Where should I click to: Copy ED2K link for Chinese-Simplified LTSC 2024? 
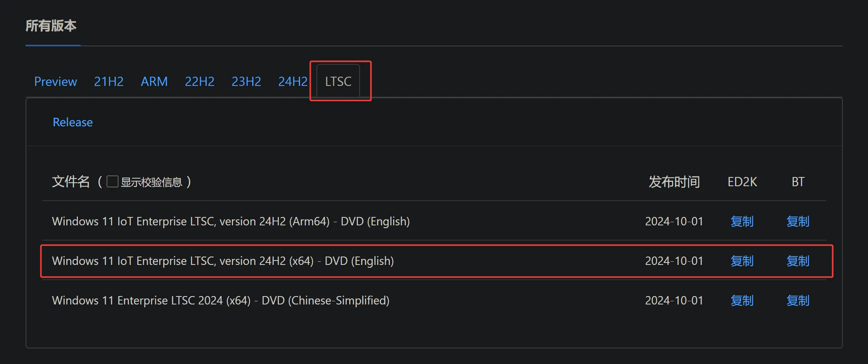[x=742, y=300]
